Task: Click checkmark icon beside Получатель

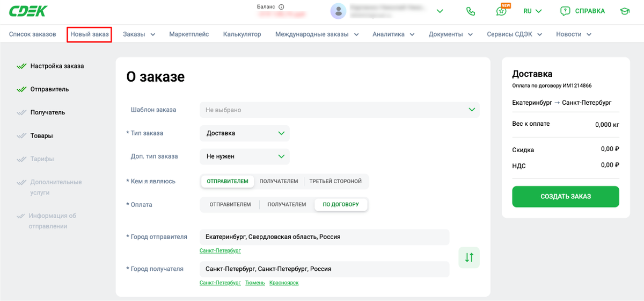Action: tap(21, 112)
